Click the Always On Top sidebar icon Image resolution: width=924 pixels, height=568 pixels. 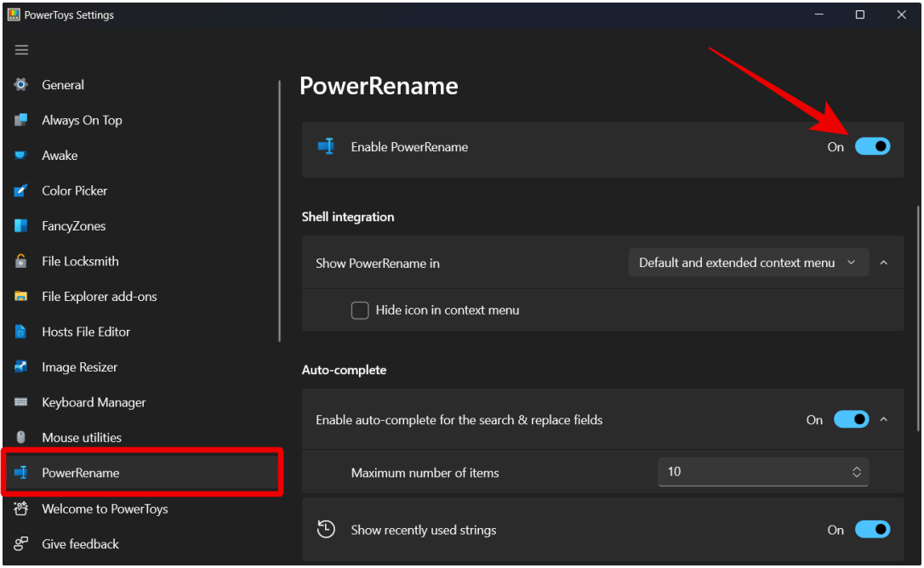pos(21,120)
